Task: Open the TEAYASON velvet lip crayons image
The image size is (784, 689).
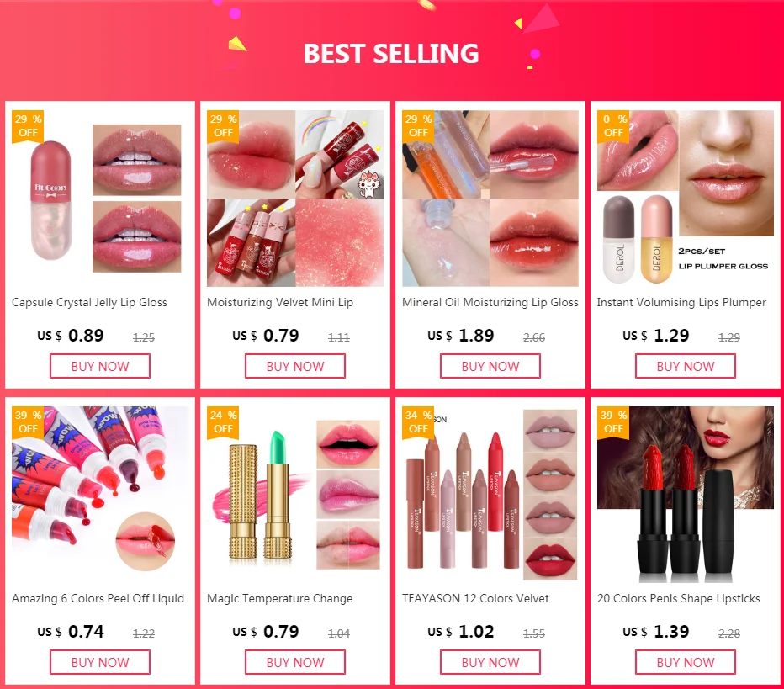Action: [490, 495]
